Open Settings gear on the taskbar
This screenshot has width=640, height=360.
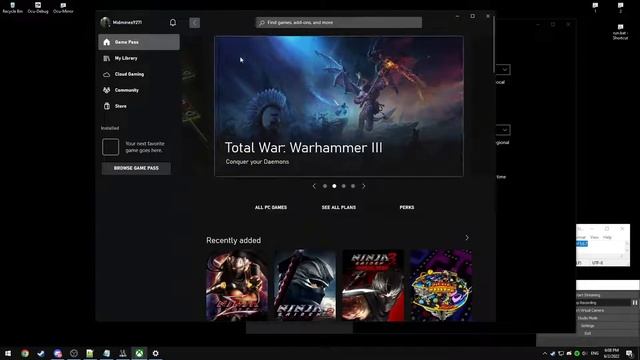[x=156, y=353]
